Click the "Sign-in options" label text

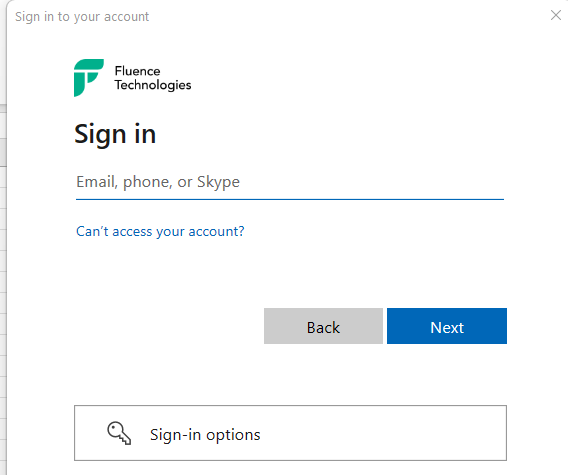[x=205, y=435]
